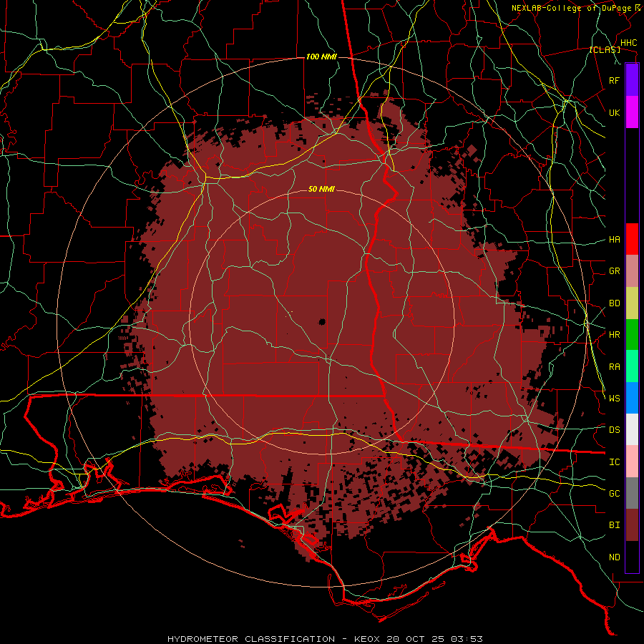Image resolution: width=644 pixels, height=644 pixels.
Task: Click the BD legend label
Action: click(x=614, y=303)
